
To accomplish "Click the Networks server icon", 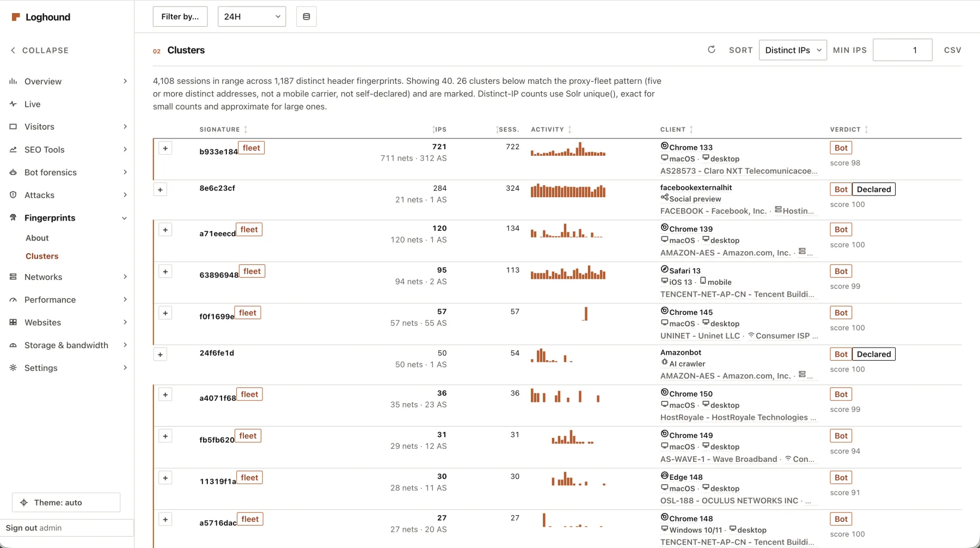I will (x=13, y=277).
